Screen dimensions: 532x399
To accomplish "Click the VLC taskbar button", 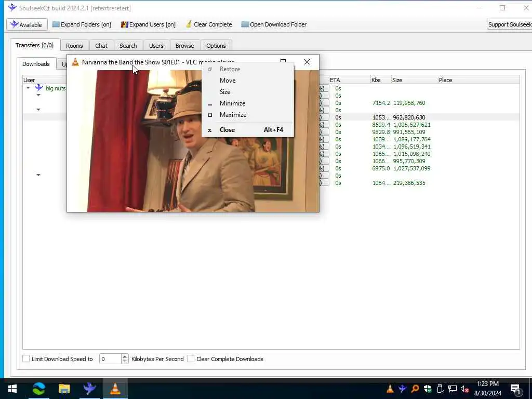I will pyautogui.click(x=115, y=389).
